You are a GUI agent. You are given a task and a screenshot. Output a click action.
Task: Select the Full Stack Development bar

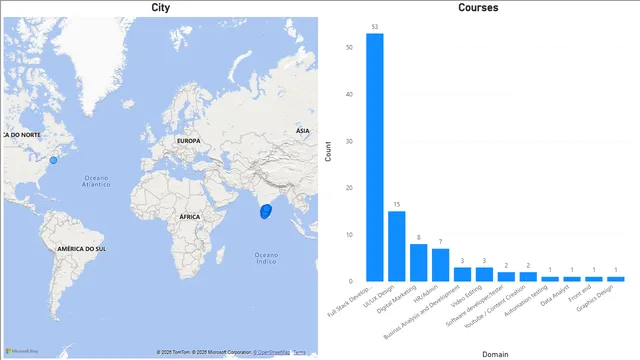coord(375,158)
